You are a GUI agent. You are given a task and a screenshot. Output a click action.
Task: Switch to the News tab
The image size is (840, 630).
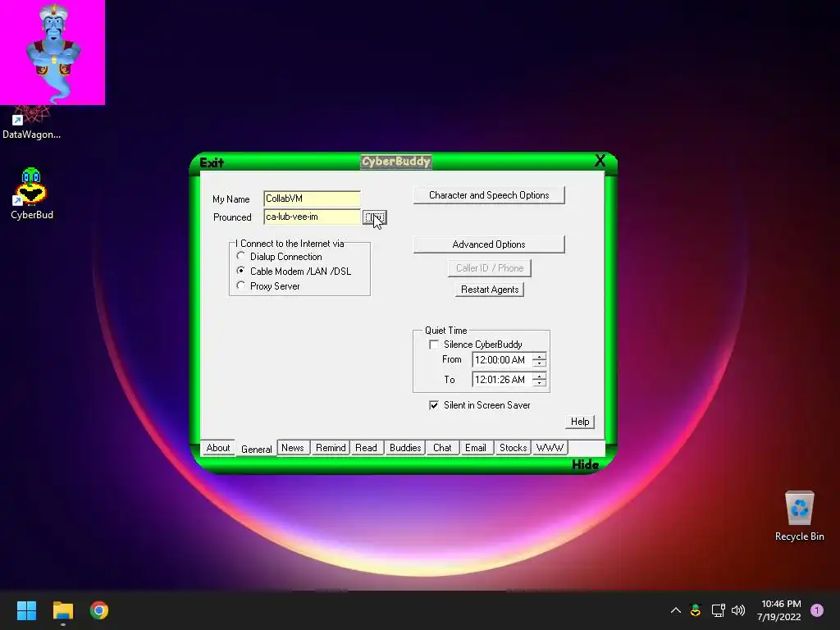[x=293, y=448]
